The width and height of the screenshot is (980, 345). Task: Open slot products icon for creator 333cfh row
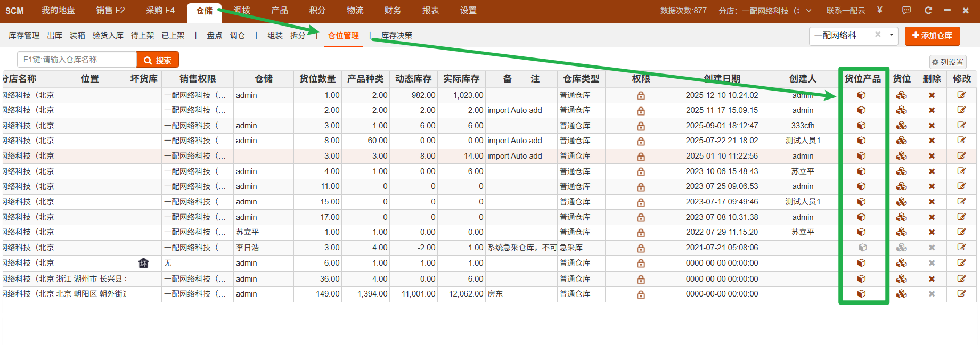(861, 126)
